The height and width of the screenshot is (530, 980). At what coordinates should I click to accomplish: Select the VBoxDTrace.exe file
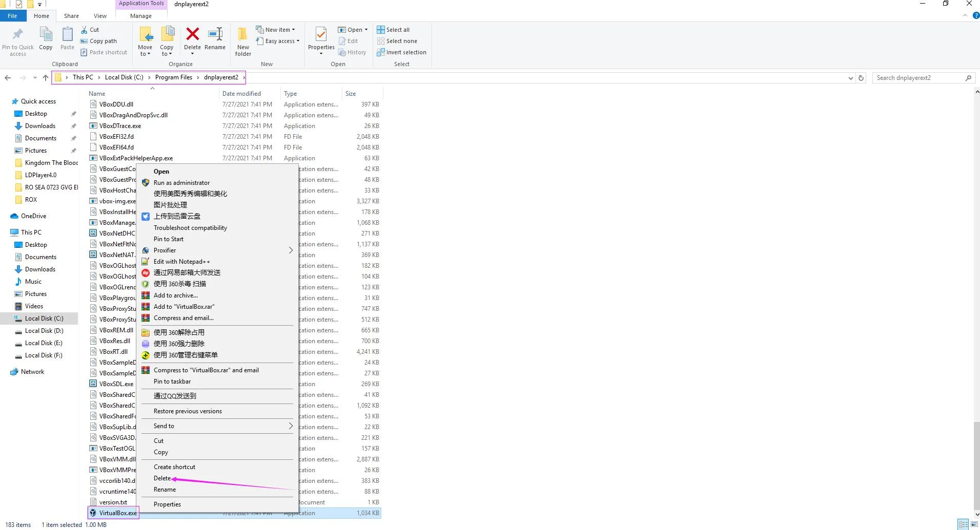point(120,126)
